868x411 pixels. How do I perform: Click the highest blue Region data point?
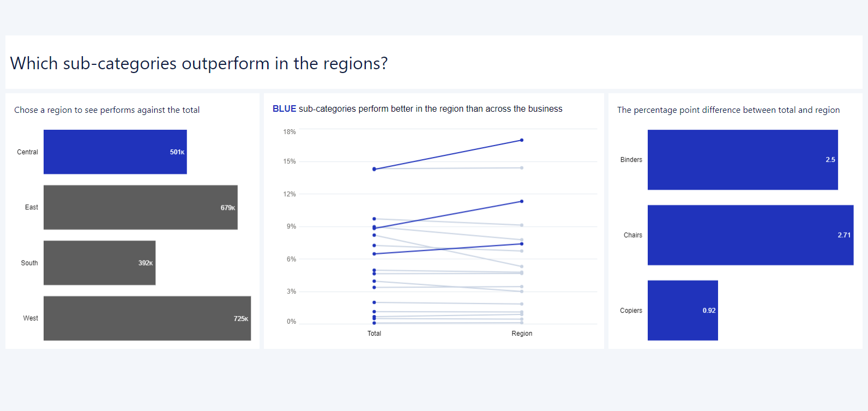[x=522, y=140]
